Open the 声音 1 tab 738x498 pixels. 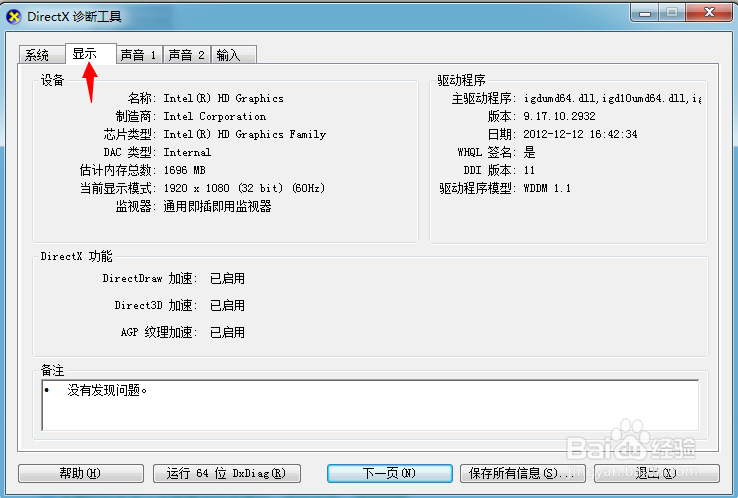pos(139,55)
